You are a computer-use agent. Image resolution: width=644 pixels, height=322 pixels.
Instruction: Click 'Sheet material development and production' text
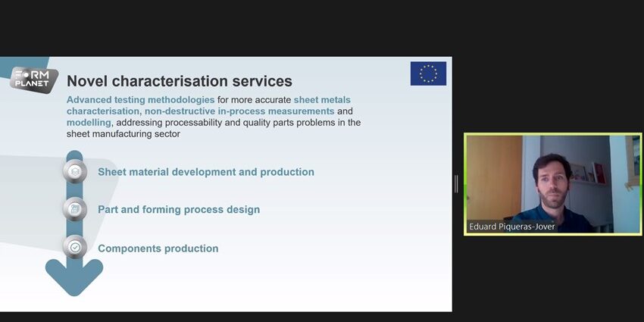tap(205, 172)
